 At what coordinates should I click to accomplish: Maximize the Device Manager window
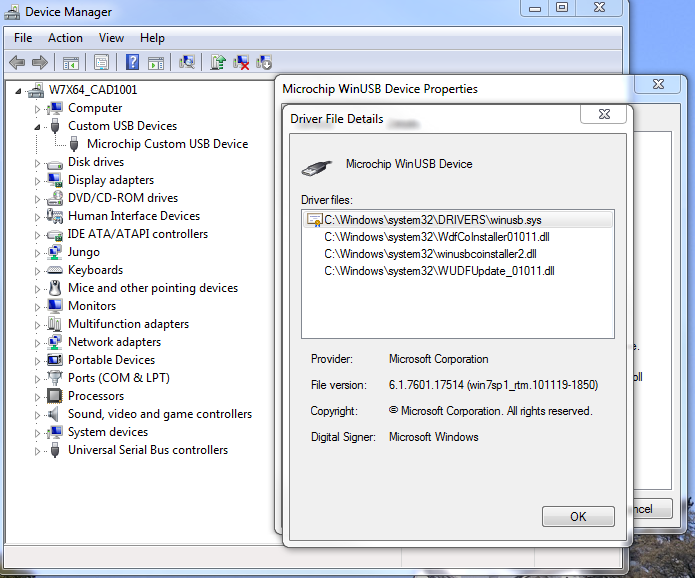pyautogui.click(x=562, y=8)
